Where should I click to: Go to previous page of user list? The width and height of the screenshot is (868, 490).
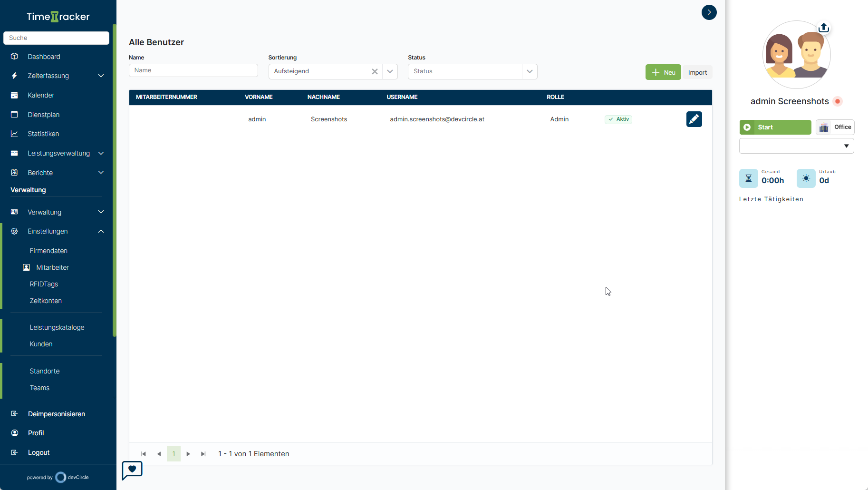tap(159, 454)
